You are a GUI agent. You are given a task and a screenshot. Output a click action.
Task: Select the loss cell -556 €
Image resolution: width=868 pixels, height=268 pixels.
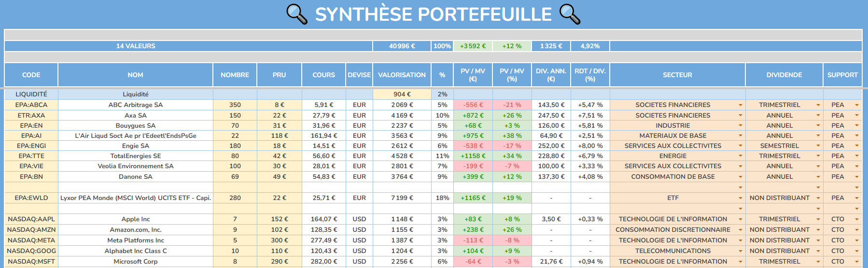point(473,105)
